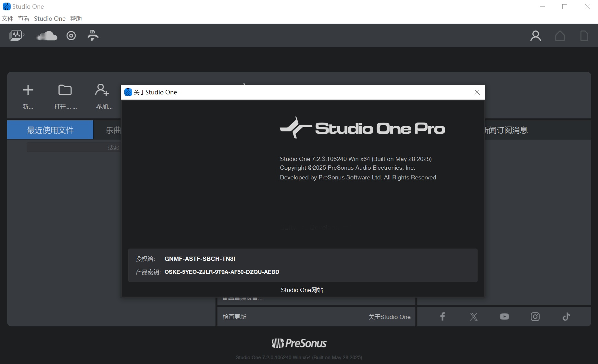The image size is (598, 364).
Task: Click the circular target icon in toolbar
Action: [71, 36]
